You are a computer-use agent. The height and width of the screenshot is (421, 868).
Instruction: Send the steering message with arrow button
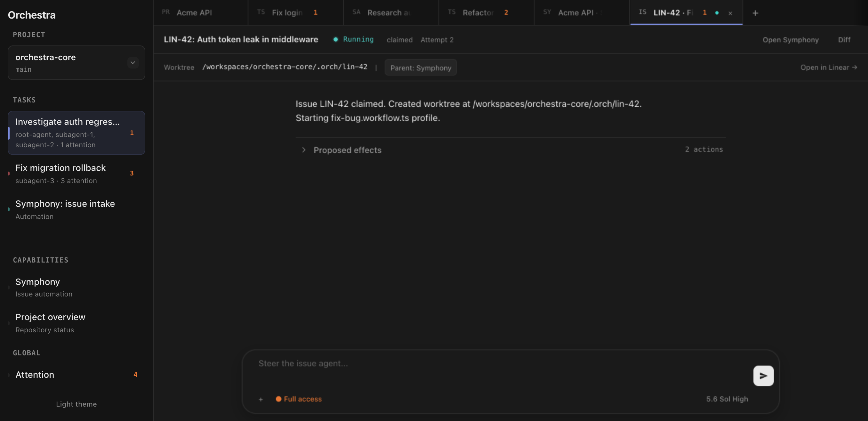point(763,376)
